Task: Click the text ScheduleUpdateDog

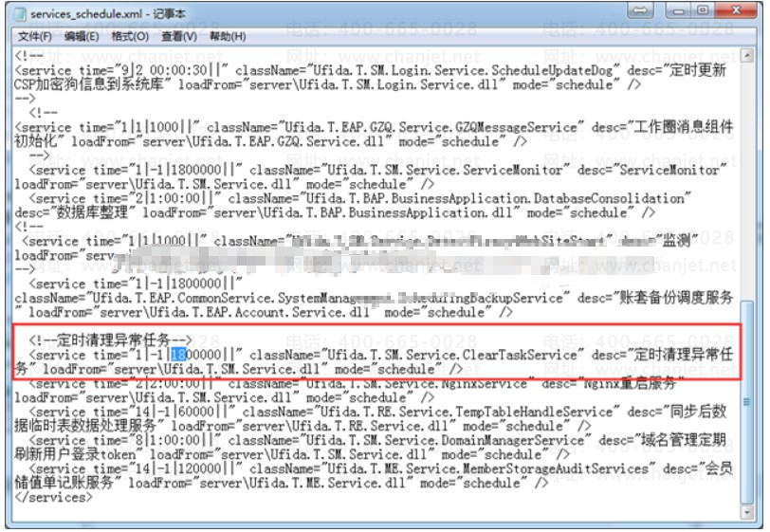Action: point(552,70)
